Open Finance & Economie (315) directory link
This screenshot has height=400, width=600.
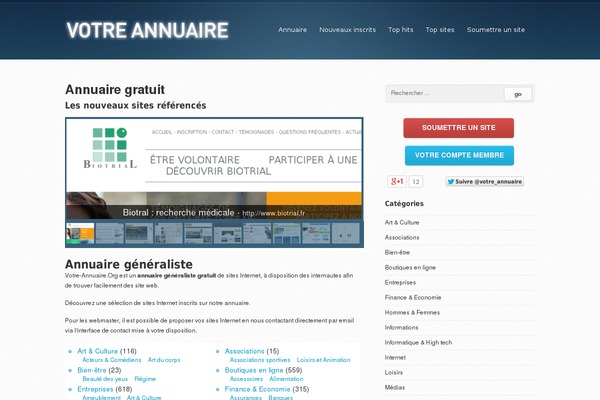pyautogui.click(x=258, y=389)
